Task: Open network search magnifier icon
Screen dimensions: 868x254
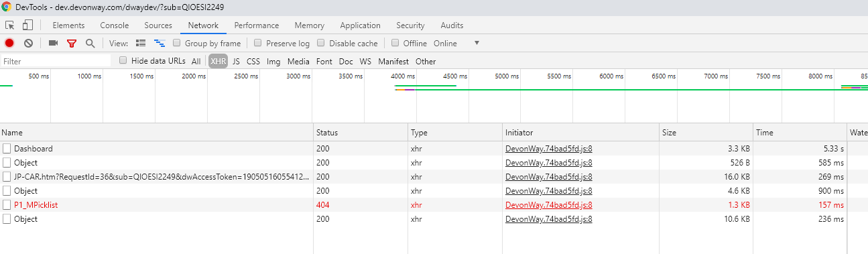Action: tap(90, 43)
